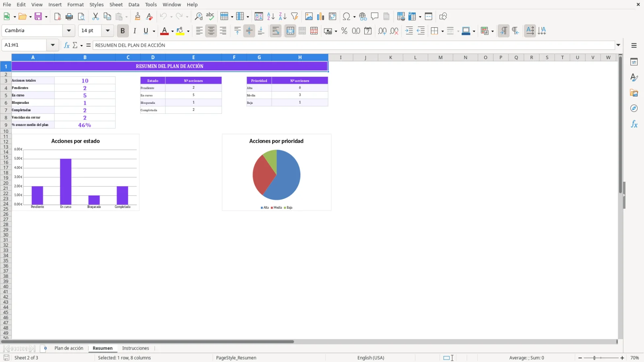This screenshot has width=644, height=362.
Task: Toggle print preview
Action: pos(81,16)
